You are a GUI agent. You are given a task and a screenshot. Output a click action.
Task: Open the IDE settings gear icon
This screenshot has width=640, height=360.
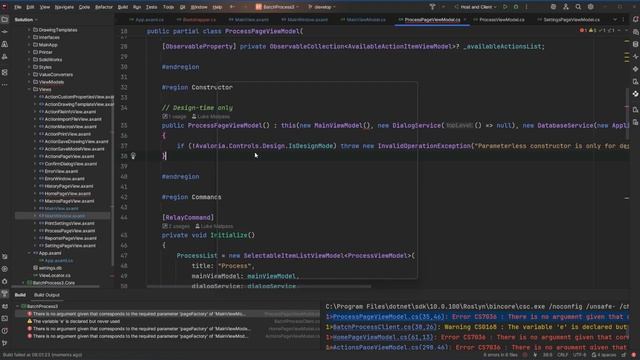(x=591, y=7)
